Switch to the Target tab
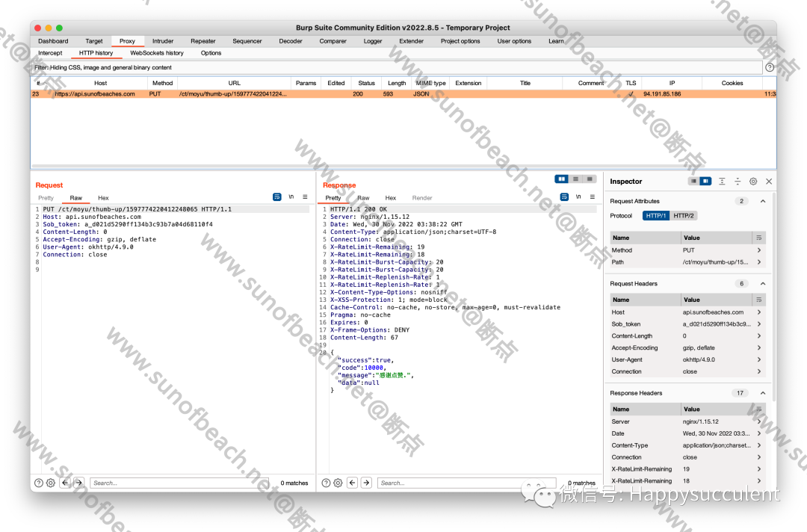This screenshot has width=807, height=532. tap(93, 41)
